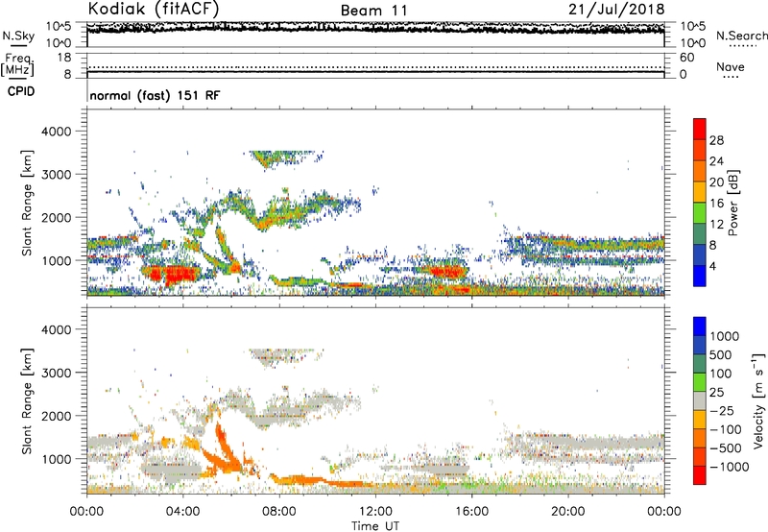This screenshot has height=532, width=768.
Task: Click the 60 label right of frequency panel
Action: click(x=686, y=58)
